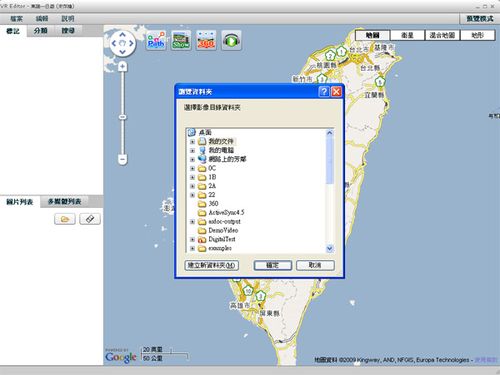The image size is (500, 375).
Task: Expand the examples folder node
Action: point(192,248)
